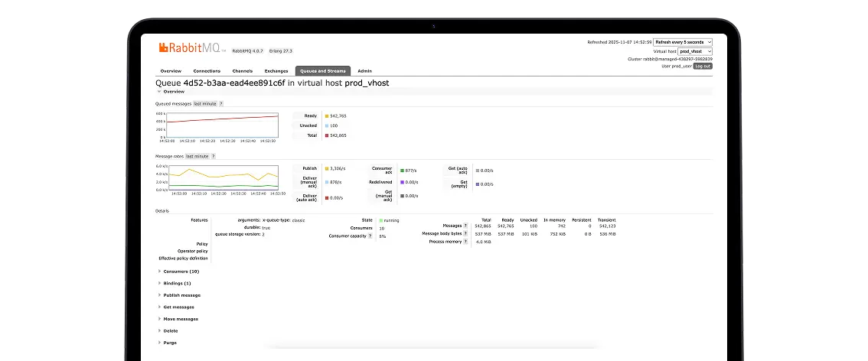This screenshot has height=361, width=868.
Task: Open the Virtual host dropdown
Action: [694, 51]
